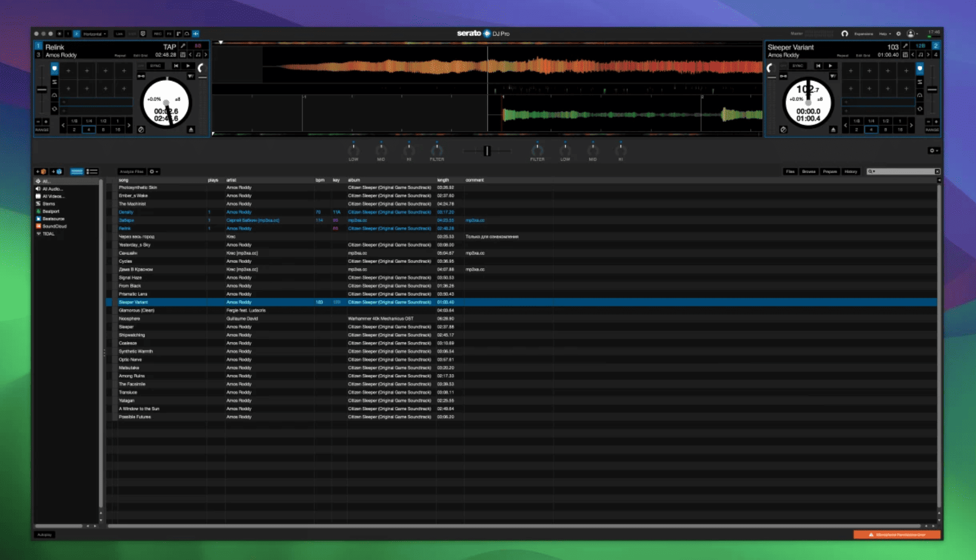Open the search filter dropdown magnifier
Viewport: 976px width, 560px height.
871,171
